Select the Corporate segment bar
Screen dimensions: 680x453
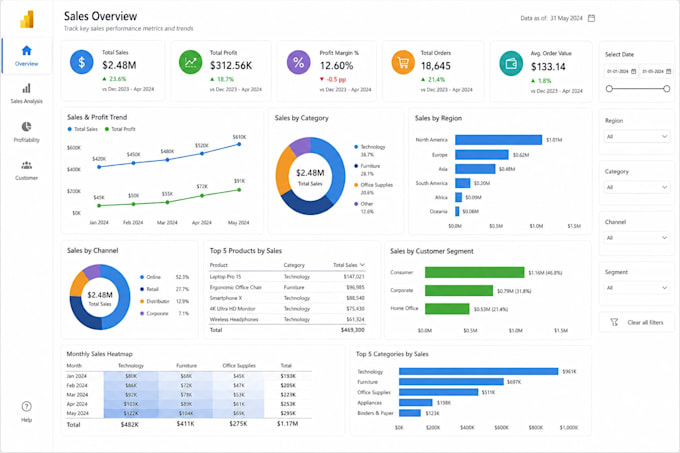459,290
